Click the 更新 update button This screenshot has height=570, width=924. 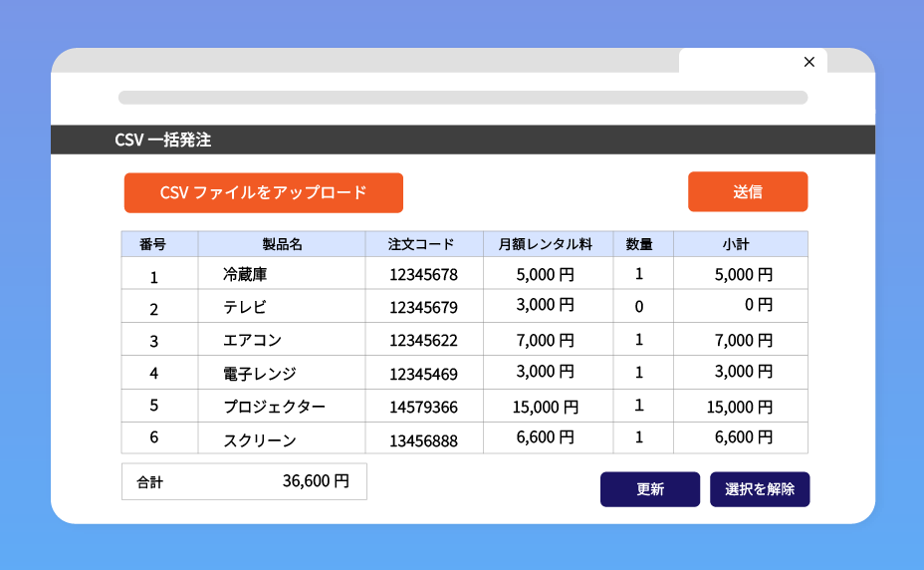649,489
